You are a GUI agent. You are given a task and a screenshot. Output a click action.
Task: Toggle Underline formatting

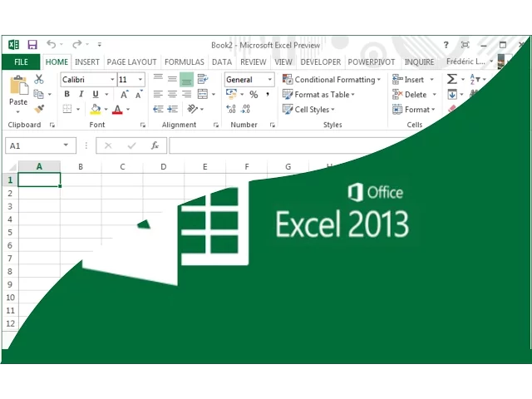(x=96, y=94)
